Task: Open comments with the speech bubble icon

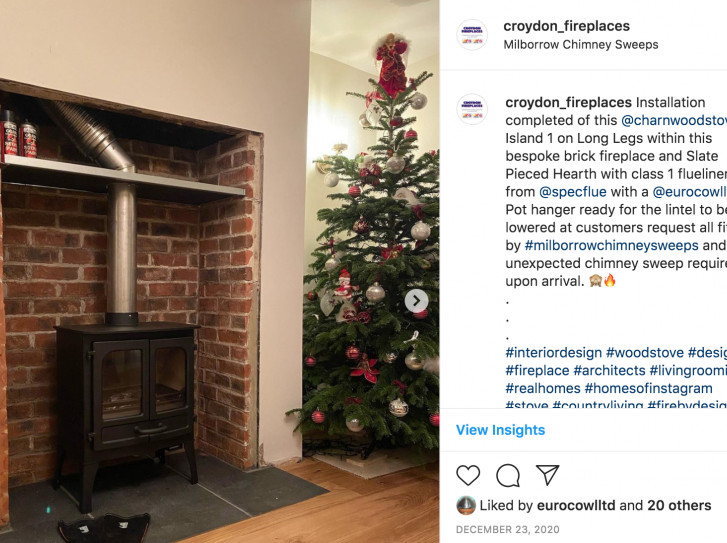Action: 508,475
